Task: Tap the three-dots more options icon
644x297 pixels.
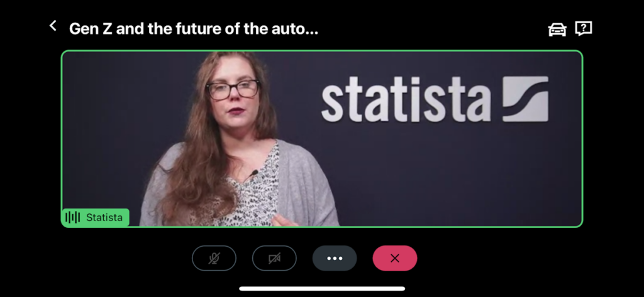Action: [335, 258]
